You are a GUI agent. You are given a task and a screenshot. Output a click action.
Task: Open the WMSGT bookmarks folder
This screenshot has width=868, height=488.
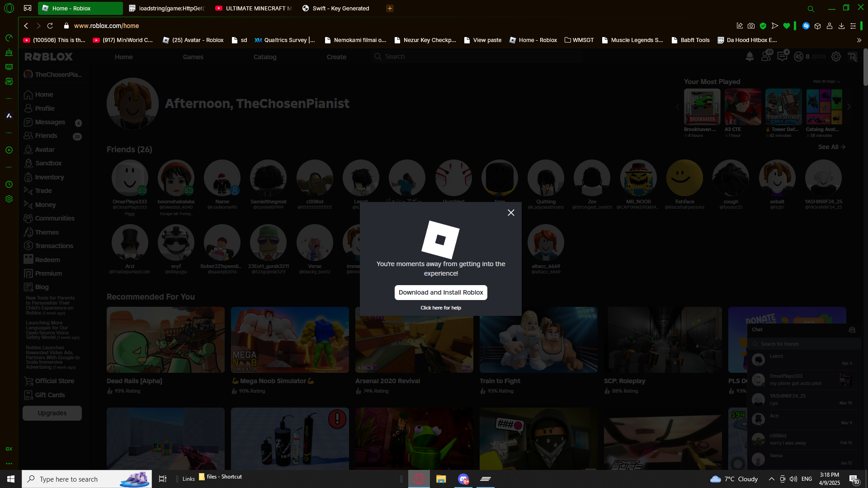(x=579, y=40)
